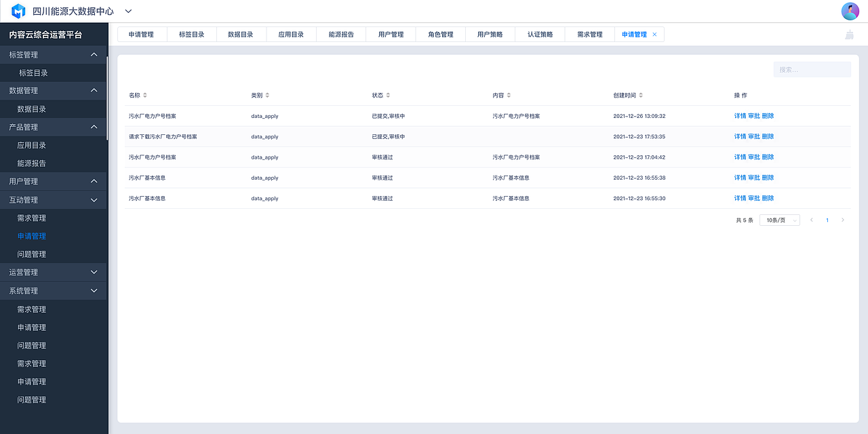Sort the 类别 column by its sort icon
The image size is (868, 434).
(267, 95)
